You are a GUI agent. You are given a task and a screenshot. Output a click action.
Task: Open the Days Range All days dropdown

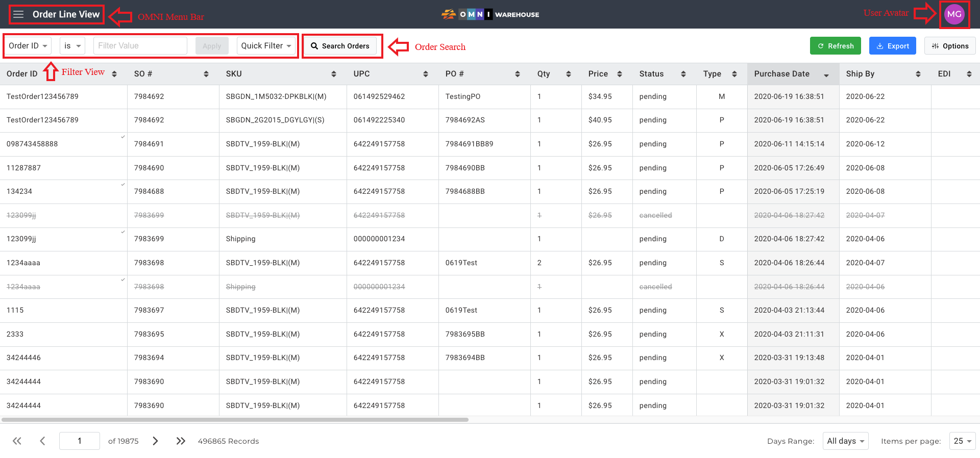pyautogui.click(x=846, y=441)
